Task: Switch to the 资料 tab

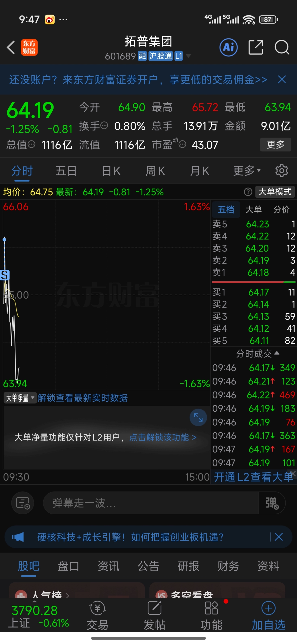Action: click(268, 566)
